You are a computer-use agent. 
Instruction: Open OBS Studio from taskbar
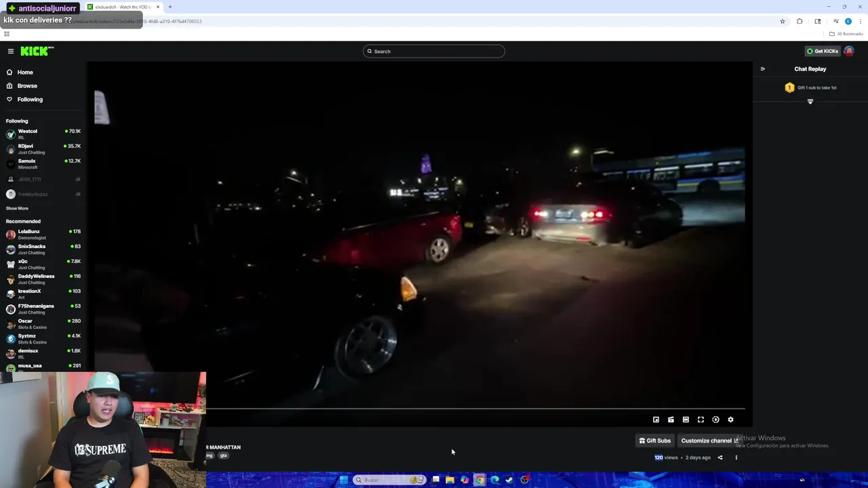click(x=524, y=480)
